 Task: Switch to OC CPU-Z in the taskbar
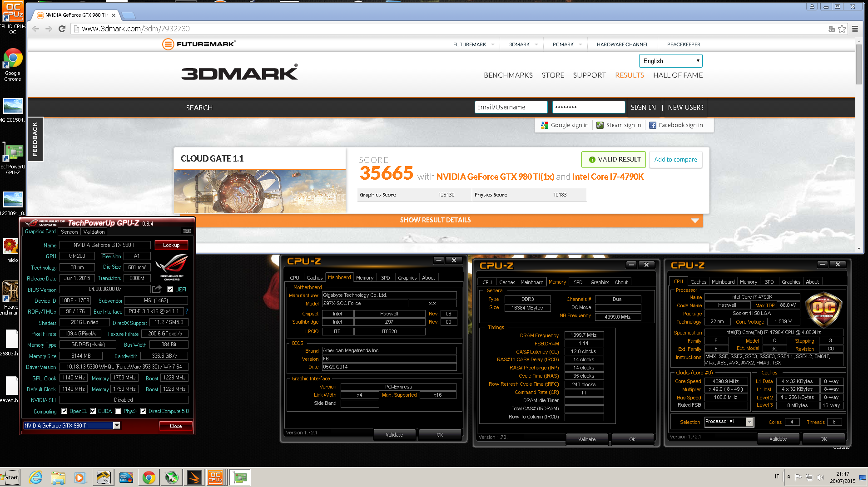215,477
